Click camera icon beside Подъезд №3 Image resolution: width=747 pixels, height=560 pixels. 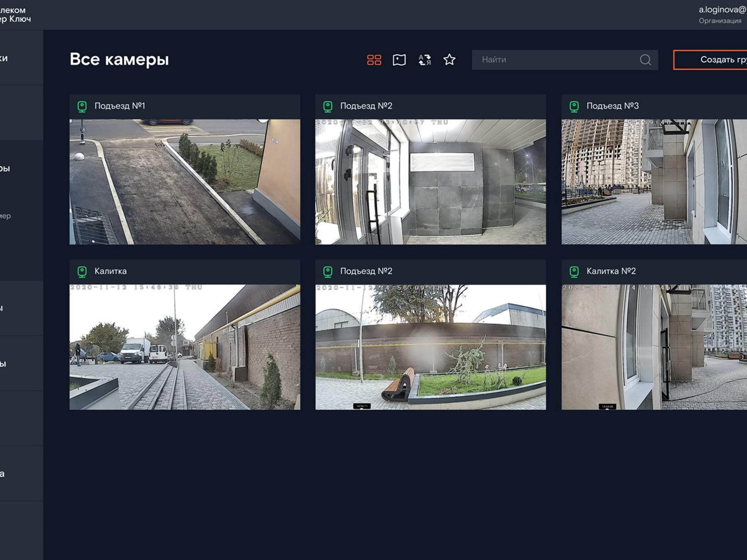click(574, 106)
